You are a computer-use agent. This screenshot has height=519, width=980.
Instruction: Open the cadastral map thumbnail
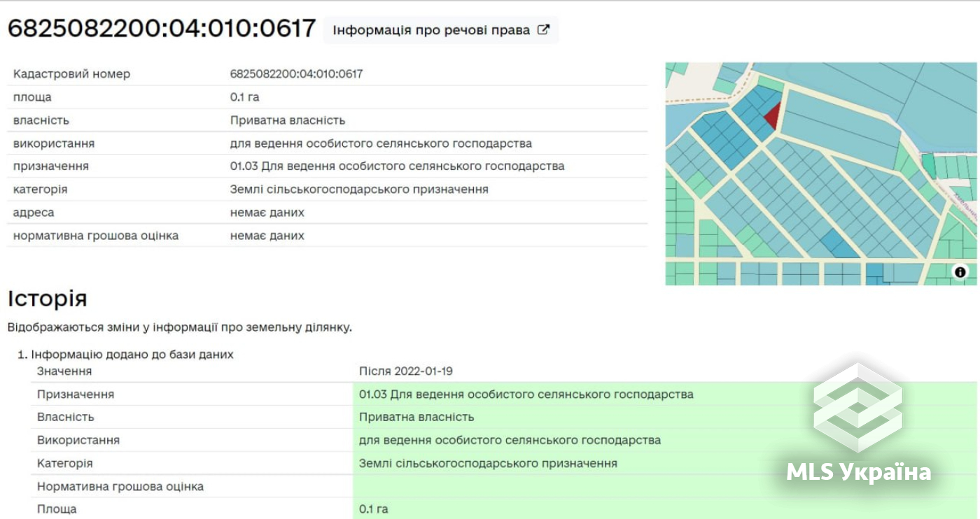pyautogui.click(x=820, y=173)
